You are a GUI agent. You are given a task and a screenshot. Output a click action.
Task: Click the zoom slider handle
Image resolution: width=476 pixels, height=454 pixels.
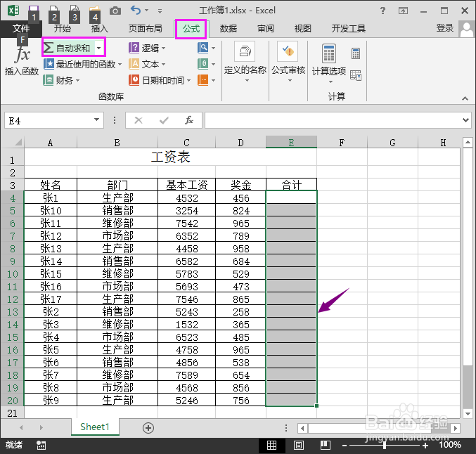click(385, 445)
